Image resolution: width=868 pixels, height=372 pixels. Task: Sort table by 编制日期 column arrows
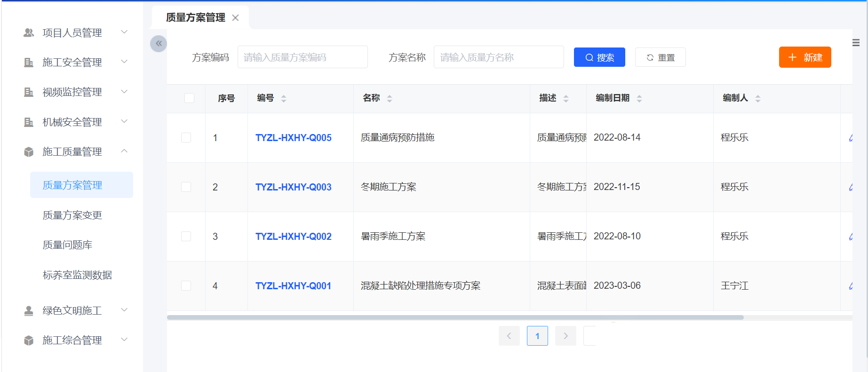pyautogui.click(x=639, y=98)
